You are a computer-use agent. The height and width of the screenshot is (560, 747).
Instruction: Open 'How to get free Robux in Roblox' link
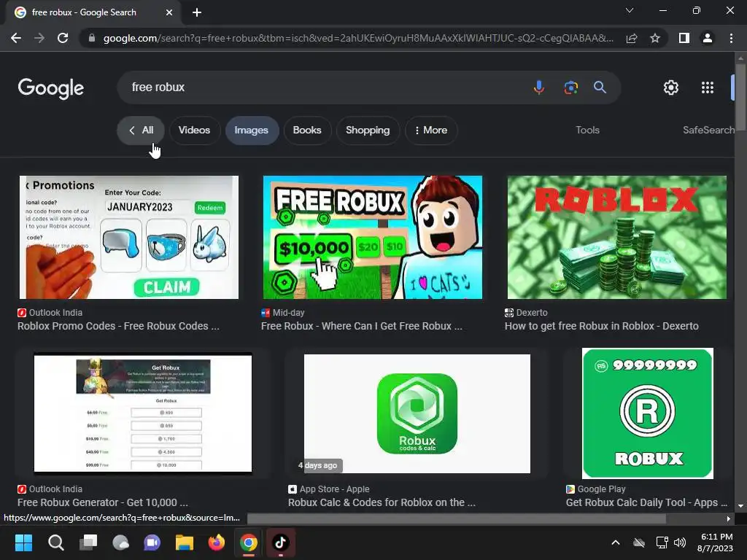[602, 326]
